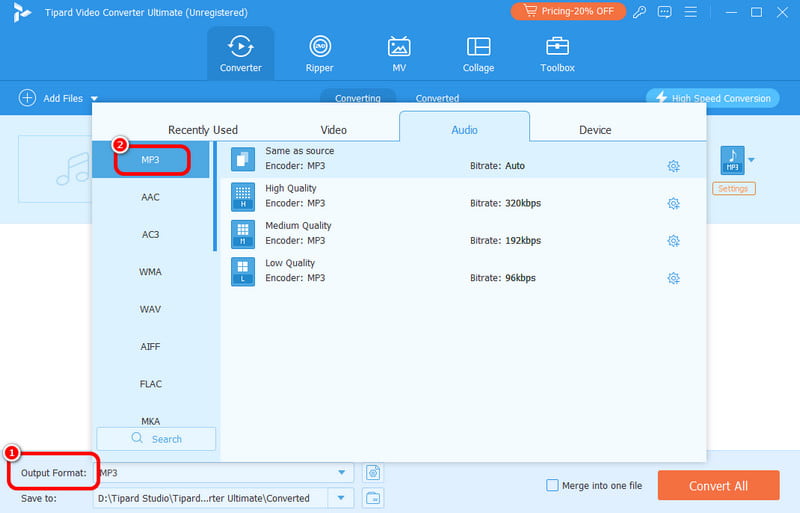The height and width of the screenshot is (513, 800).
Task: Open the output folder icon
Action: coord(373,498)
